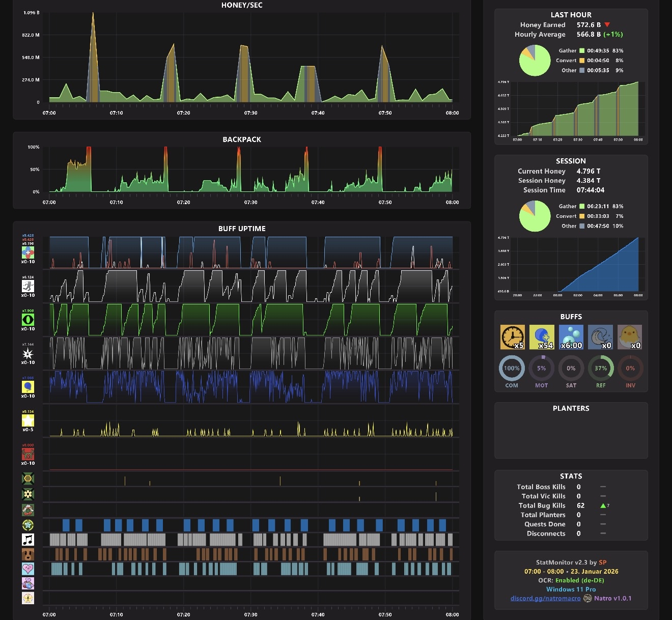Click the Total Bug Kills value 62

(580, 505)
